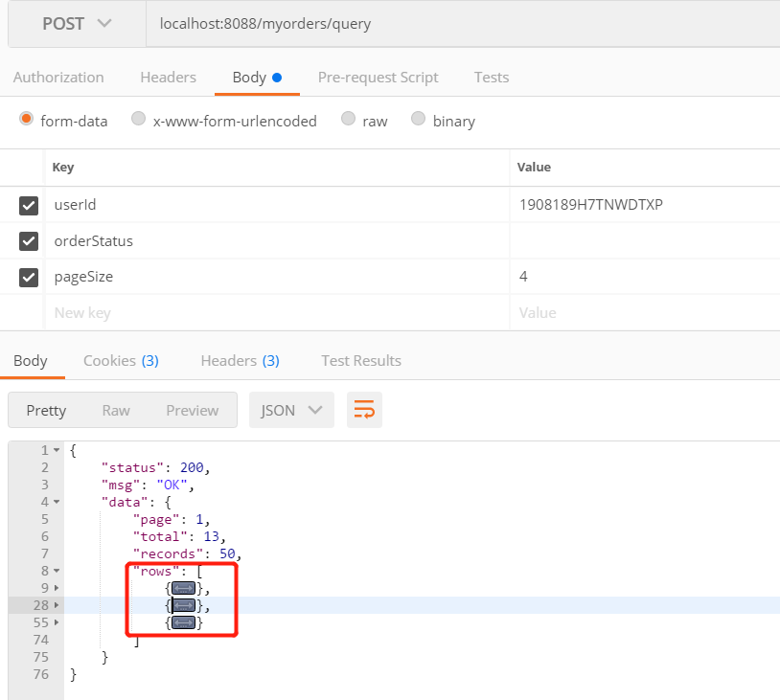Switch to the Raw response view
The width and height of the screenshot is (780, 700).
(x=116, y=411)
